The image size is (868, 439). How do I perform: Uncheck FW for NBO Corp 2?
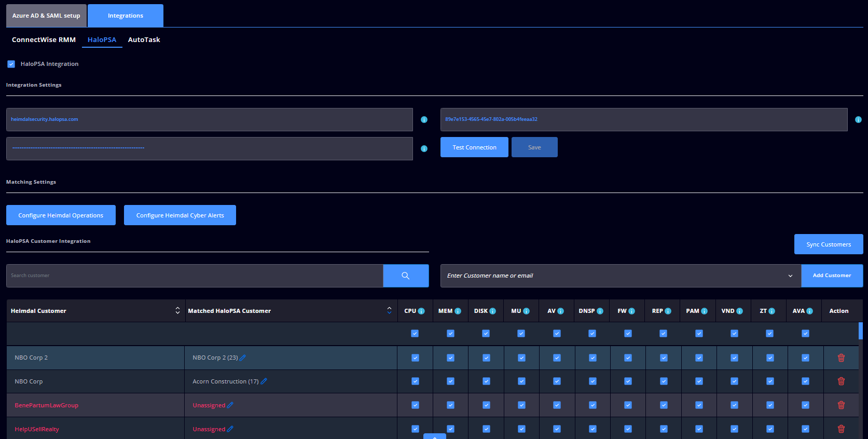628,358
